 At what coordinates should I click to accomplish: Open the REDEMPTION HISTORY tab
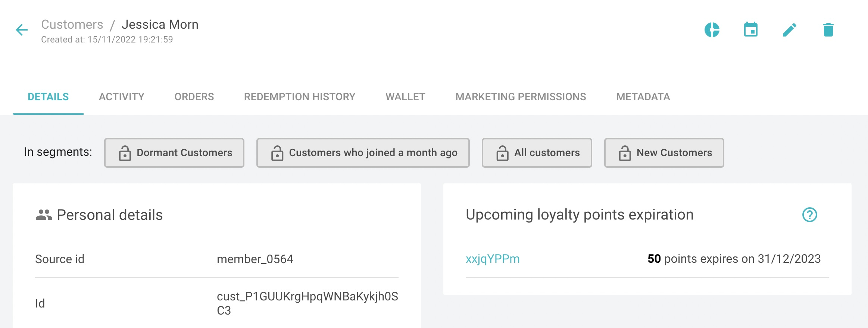click(x=300, y=97)
